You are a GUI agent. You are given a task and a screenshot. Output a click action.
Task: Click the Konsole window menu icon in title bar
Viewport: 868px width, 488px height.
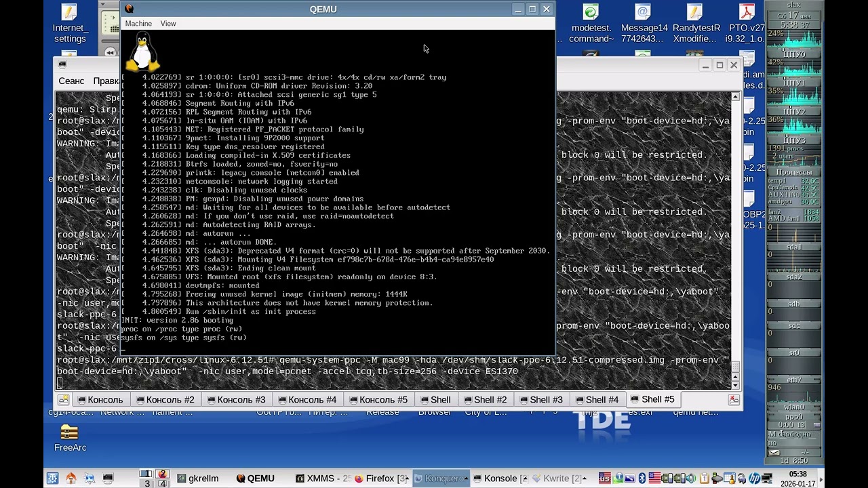(62, 64)
